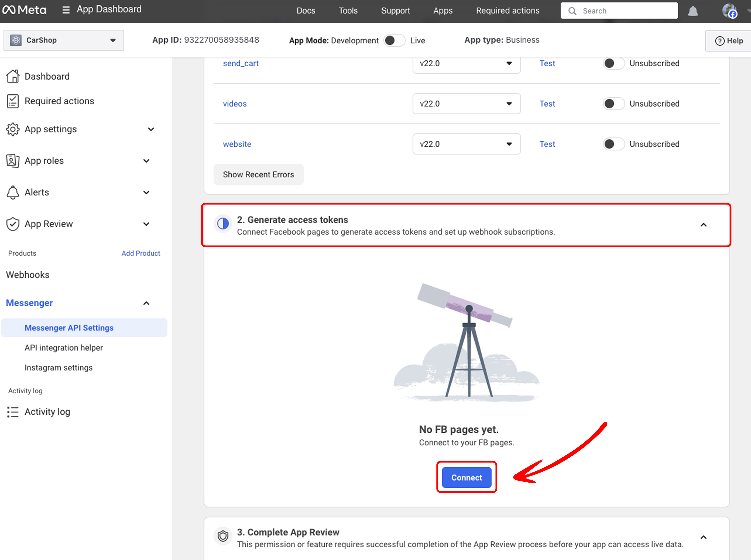
Task: Click the Dashboard house icon
Action: click(x=13, y=76)
